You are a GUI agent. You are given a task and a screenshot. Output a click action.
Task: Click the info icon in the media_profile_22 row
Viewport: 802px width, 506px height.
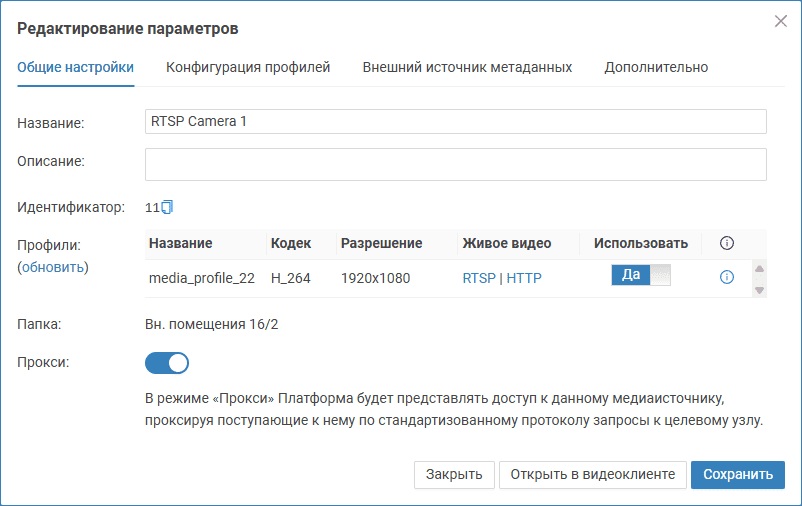(x=727, y=278)
